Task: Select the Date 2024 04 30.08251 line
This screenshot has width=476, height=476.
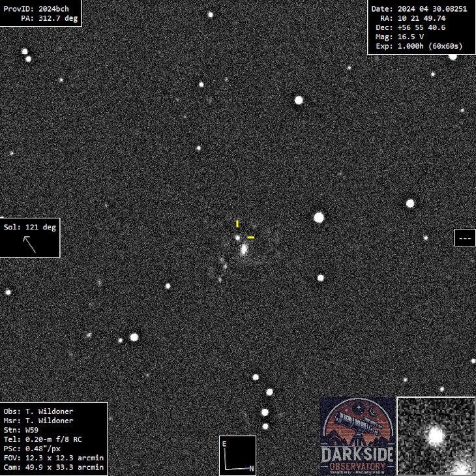Action: pyautogui.click(x=419, y=8)
